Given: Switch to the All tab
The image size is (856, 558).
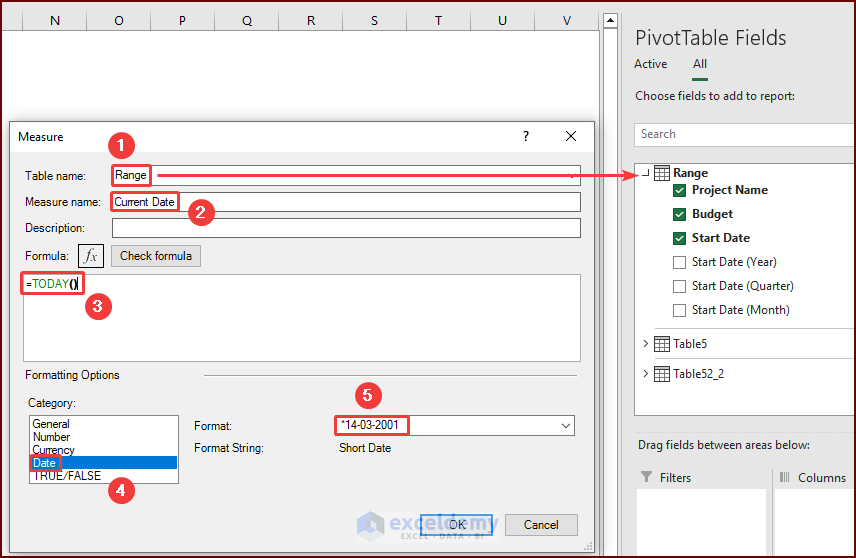Looking at the screenshot, I should 700,64.
